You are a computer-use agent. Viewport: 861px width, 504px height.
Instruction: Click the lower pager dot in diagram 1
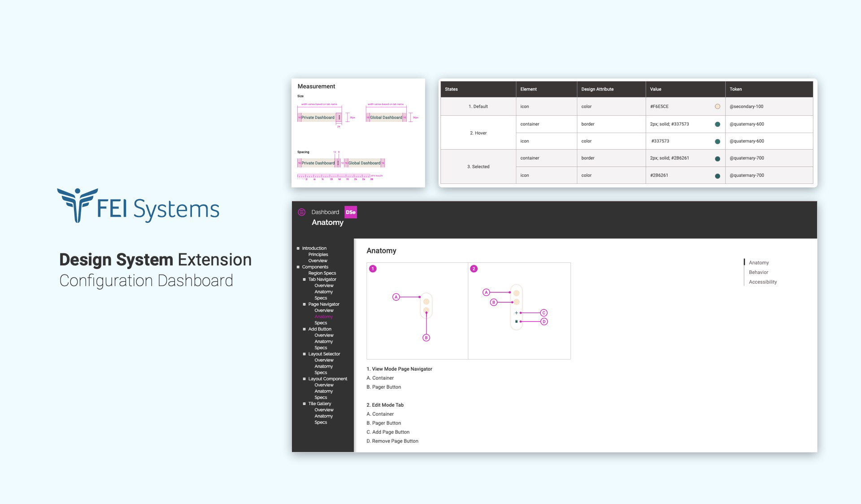[426, 310]
